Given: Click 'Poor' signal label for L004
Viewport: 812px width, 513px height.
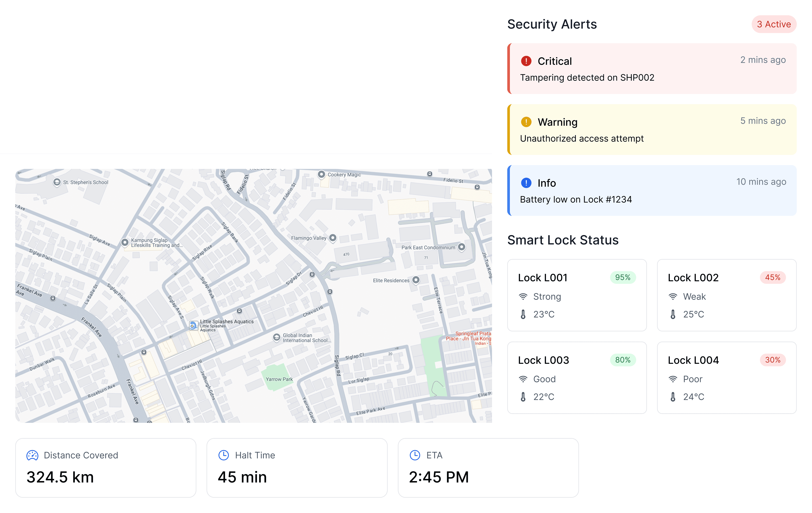Looking at the screenshot, I should click(x=693, y=379).
